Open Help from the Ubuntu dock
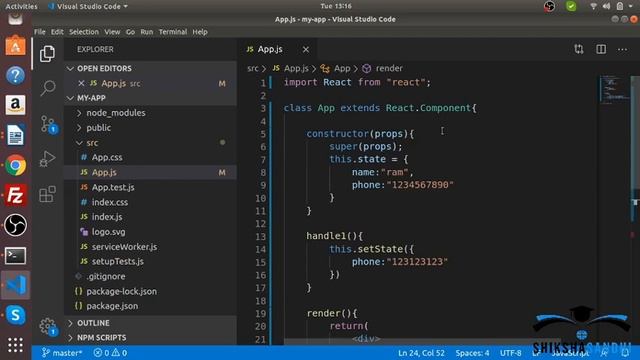Screen dimensions: 640x360 [15, 76]
